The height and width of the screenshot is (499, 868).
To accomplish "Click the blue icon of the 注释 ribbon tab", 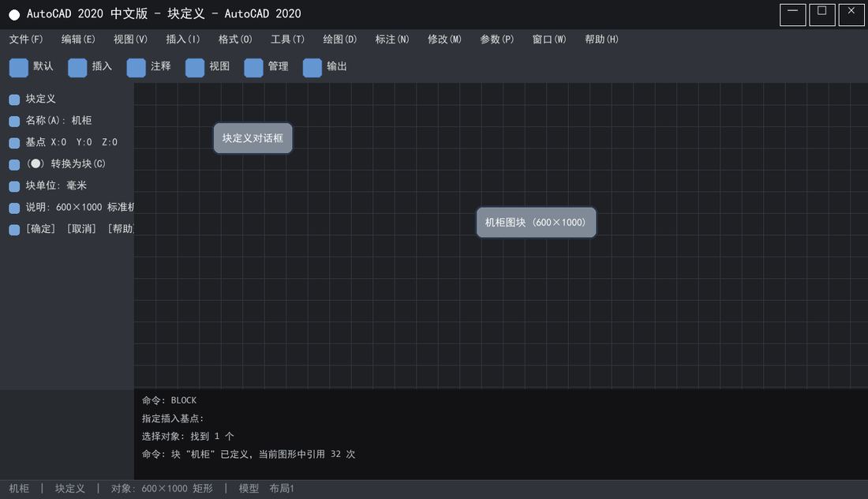I will (136, 68).
